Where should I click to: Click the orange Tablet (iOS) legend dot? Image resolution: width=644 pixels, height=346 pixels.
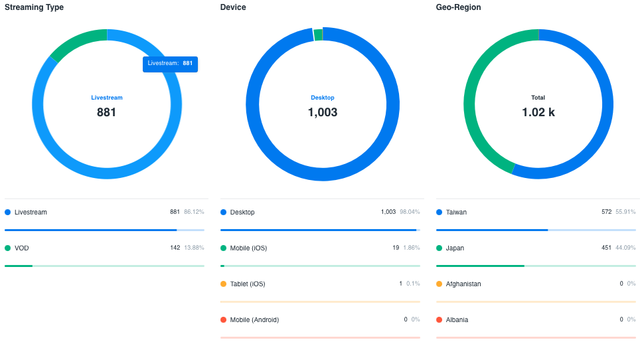click(x=224, y=284)
